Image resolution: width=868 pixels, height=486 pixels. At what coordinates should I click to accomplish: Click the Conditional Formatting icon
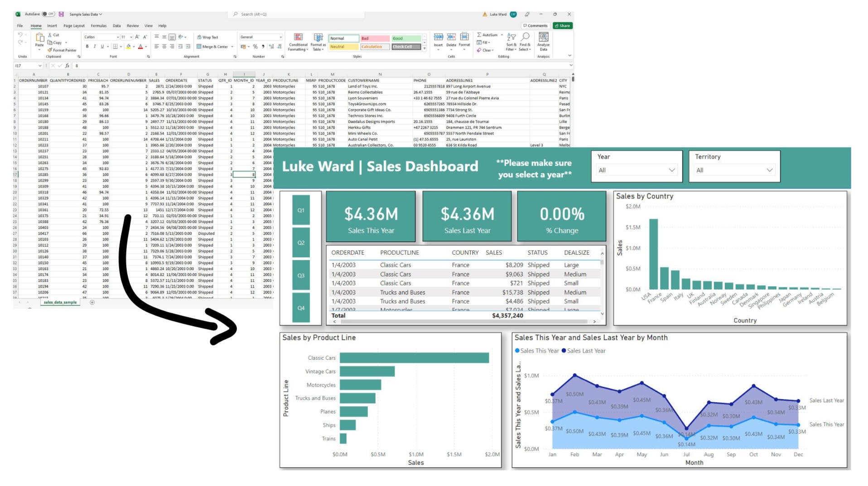(298, 38)
